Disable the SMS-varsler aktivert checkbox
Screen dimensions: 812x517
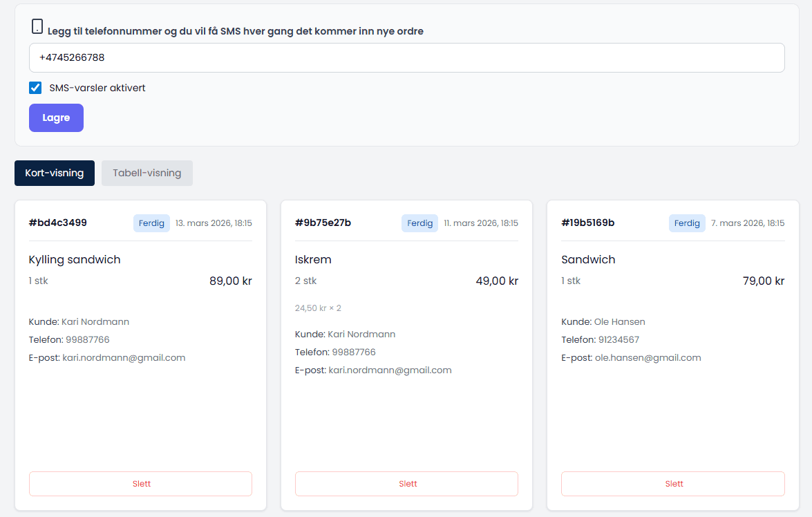pyautogui.click(x=35, y=88)
